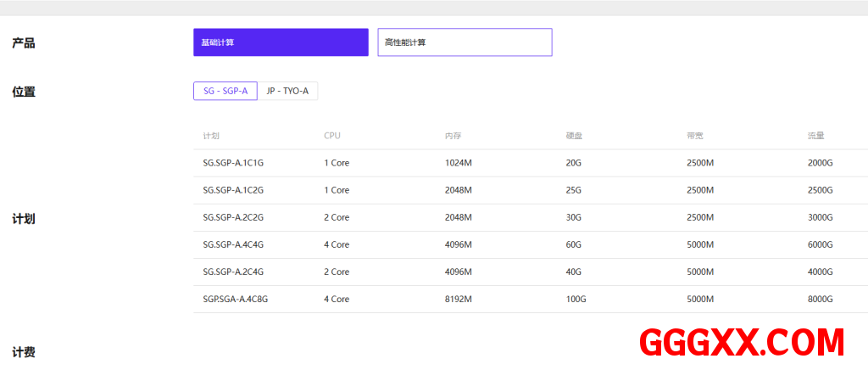This screenshot has height=381, width=868.
Task: Click the 硬盘 column header
Action: (574, 136)
